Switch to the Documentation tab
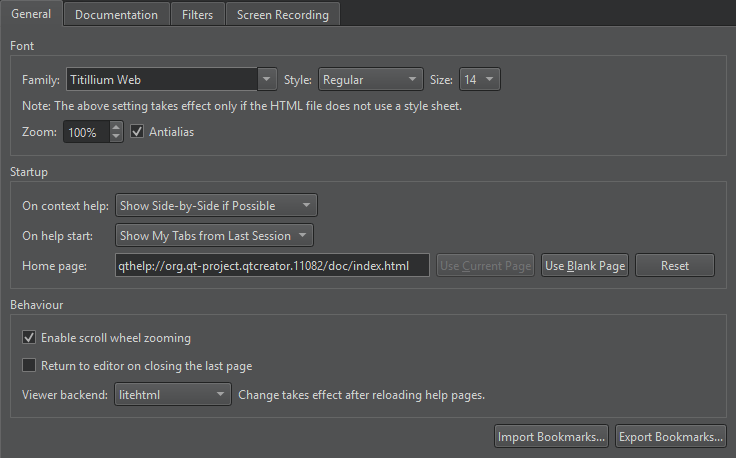Screen dimensions: 736x458 (x=116, y=15)
